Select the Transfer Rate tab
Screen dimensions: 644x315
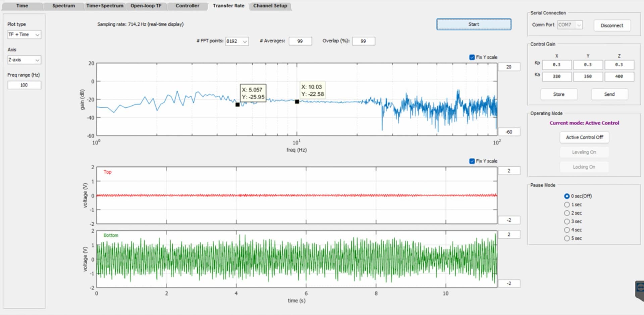pos(228,6)
